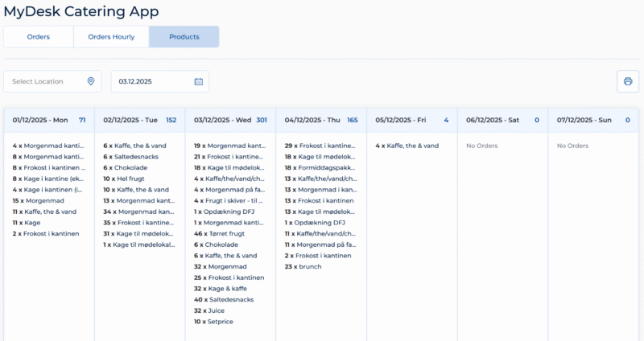Click '1 x Opdækning DFJ' on Thursday
Image resolution: width=644 pixels, height=341 pixels.
(315, 223)
